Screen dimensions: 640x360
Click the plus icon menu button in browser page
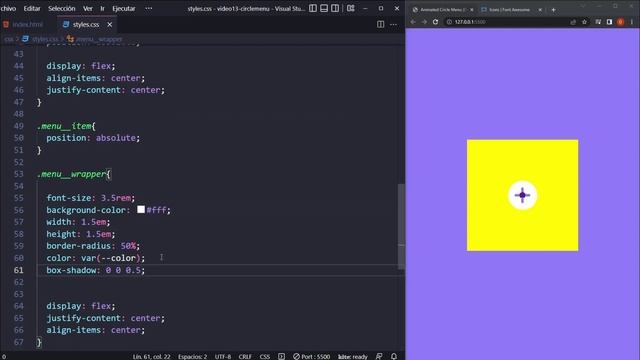point(522,195)
